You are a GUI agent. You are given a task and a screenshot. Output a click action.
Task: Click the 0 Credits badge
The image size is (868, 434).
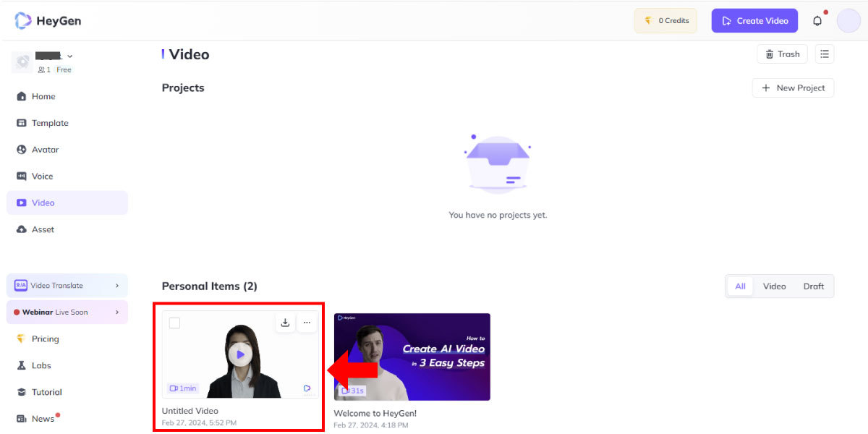click(x=665, y=21)
